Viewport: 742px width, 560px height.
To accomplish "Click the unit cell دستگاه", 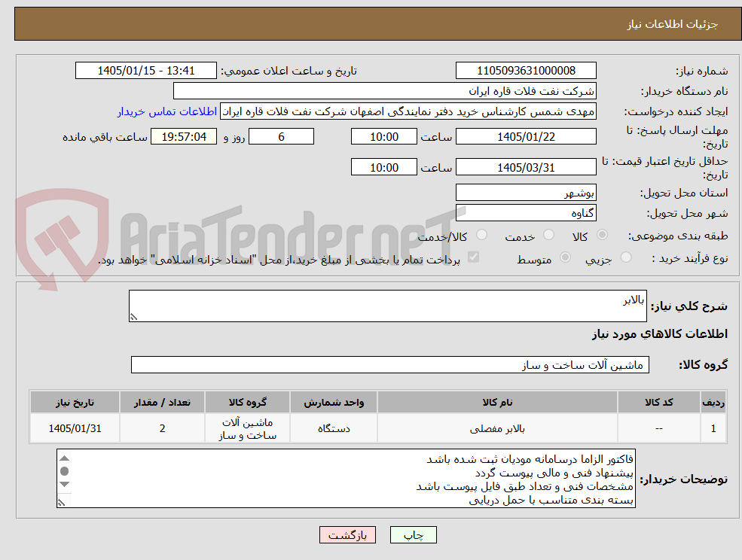I will [x=334, y=428].
